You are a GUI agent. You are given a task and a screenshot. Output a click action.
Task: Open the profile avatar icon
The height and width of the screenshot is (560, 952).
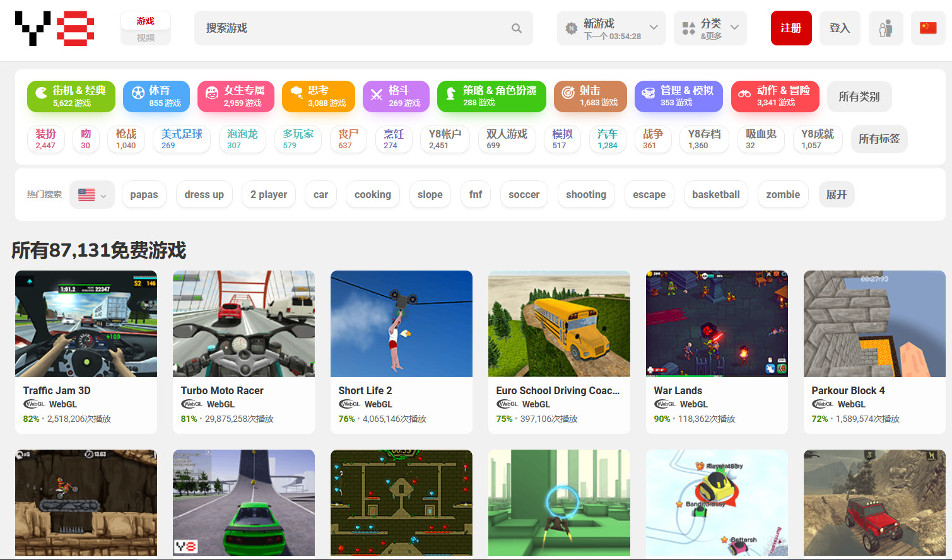(885, 28)
